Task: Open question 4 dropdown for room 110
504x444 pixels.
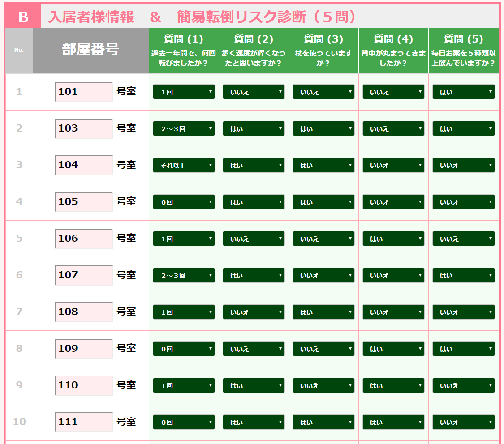Action: click(393, 385)
